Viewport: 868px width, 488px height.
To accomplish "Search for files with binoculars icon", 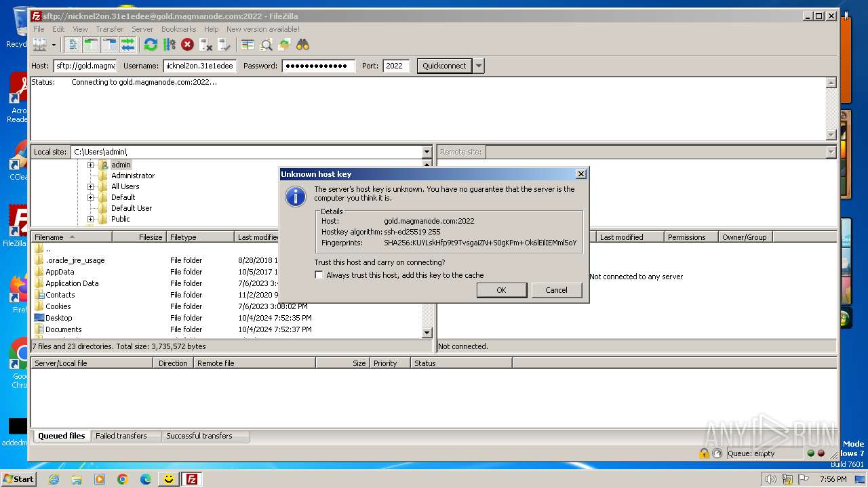I will click(302, 45).
